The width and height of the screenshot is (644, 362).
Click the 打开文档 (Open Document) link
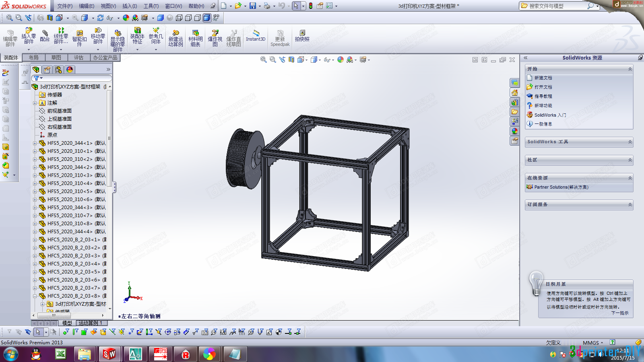pos(543,87)
